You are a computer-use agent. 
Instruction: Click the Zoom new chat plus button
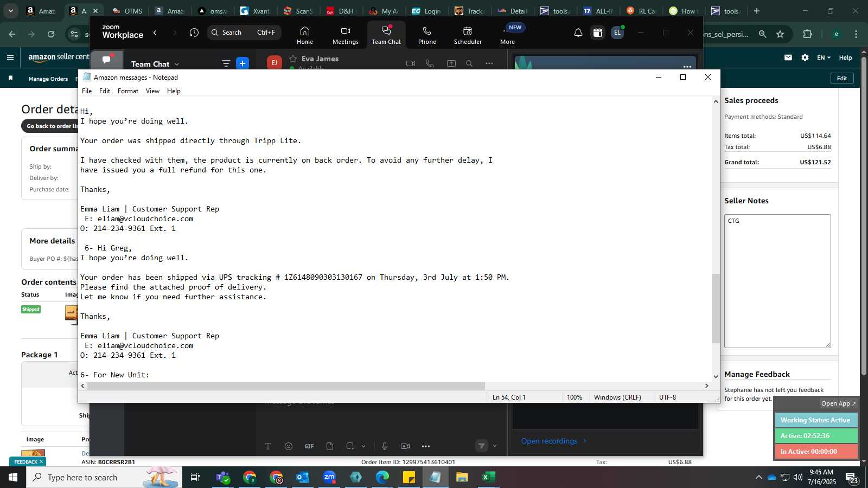(242, 63)
